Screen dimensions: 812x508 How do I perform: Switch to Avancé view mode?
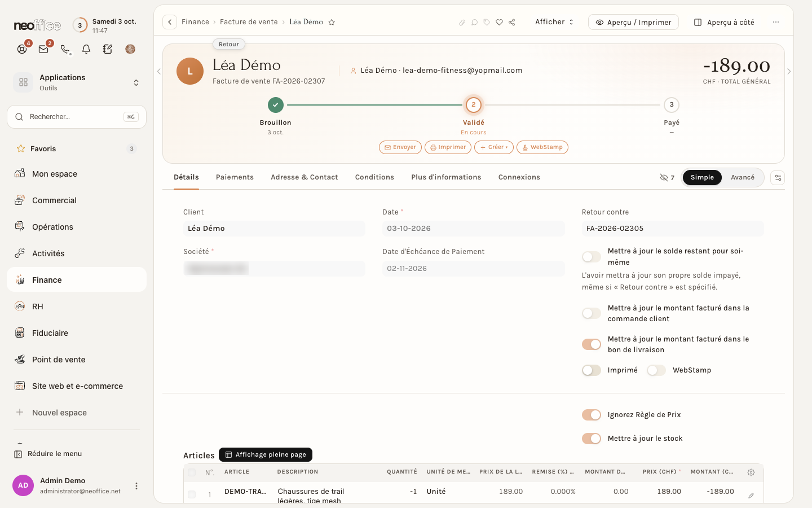click(743, 178)
